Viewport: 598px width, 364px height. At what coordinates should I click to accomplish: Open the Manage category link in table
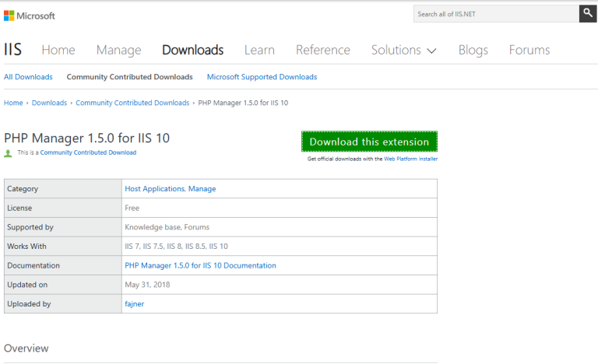(x=202, y=189)
